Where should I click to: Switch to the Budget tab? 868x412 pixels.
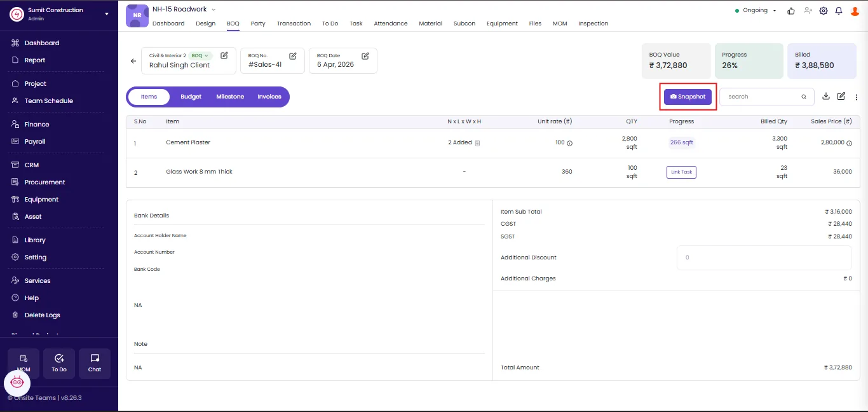[x=191, y=97]
